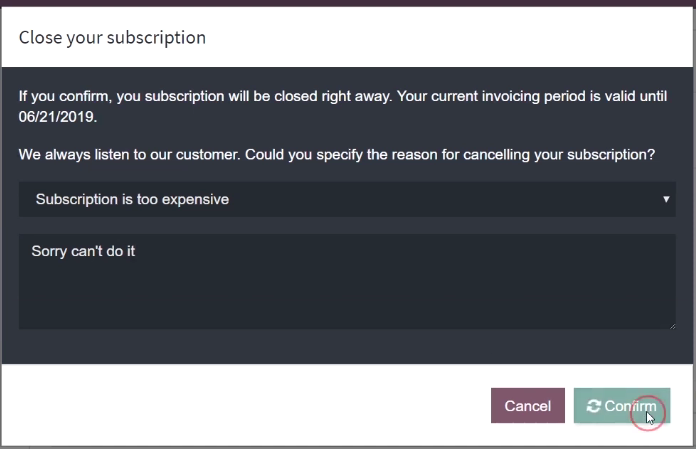Image resolution: width=696 pixels, height=449 pixels.
Task: Click the dark empty area below the comment box
Action: (347, 347)
